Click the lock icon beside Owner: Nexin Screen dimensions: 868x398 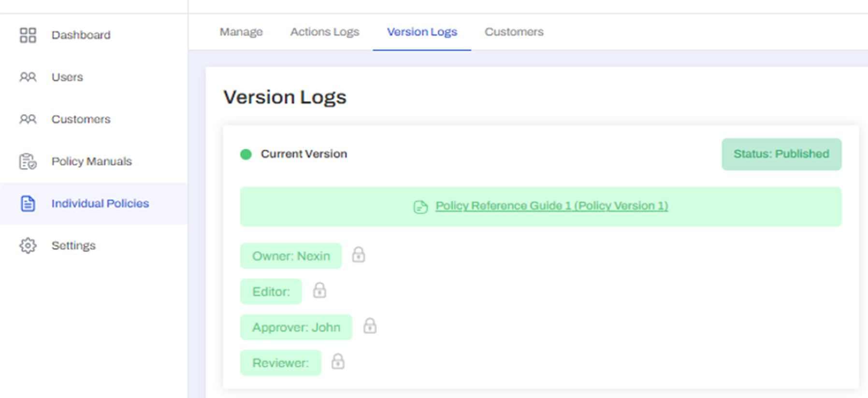(x=358, y=255)
